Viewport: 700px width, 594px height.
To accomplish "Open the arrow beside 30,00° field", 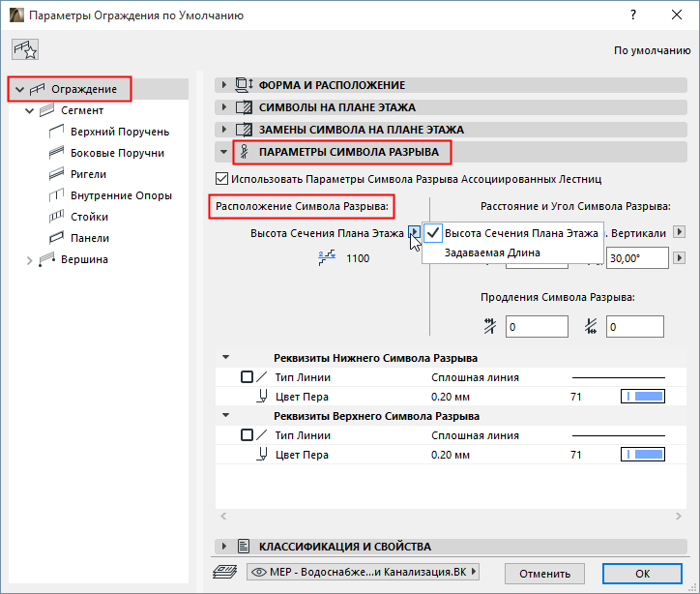I will click(x=679, y=257).
